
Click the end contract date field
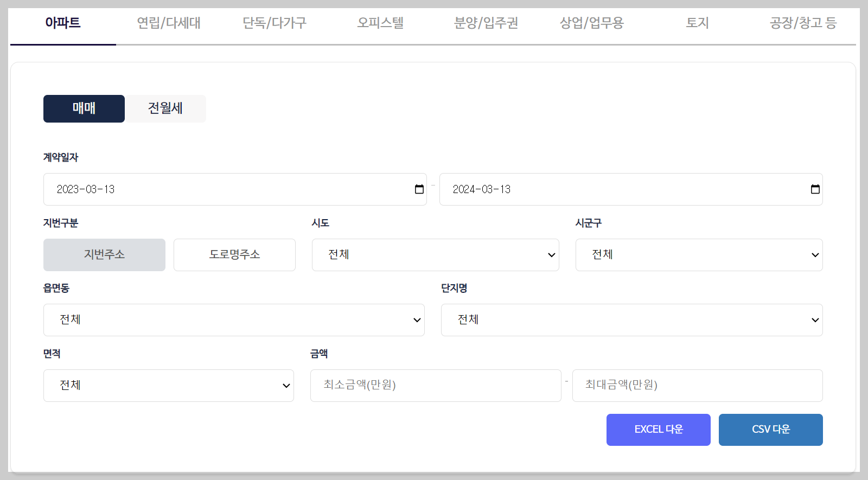point(631,189)
